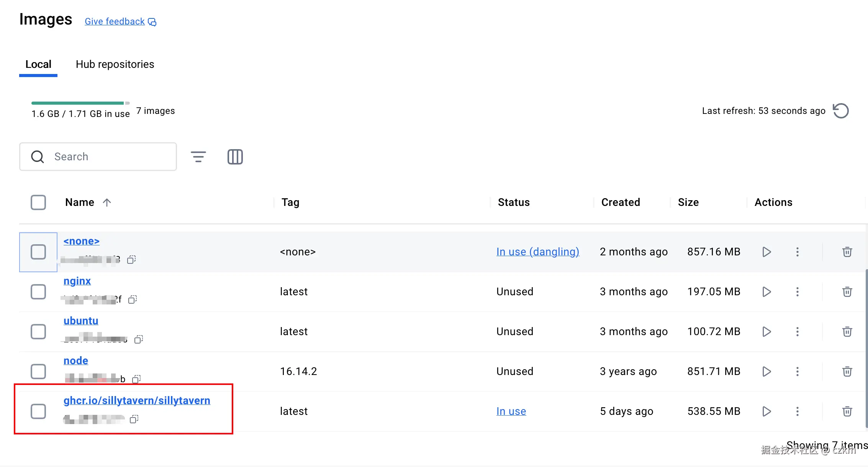868x467 pixels.
Task: Tick the sillytavern image checkbox
Action: 38,411
